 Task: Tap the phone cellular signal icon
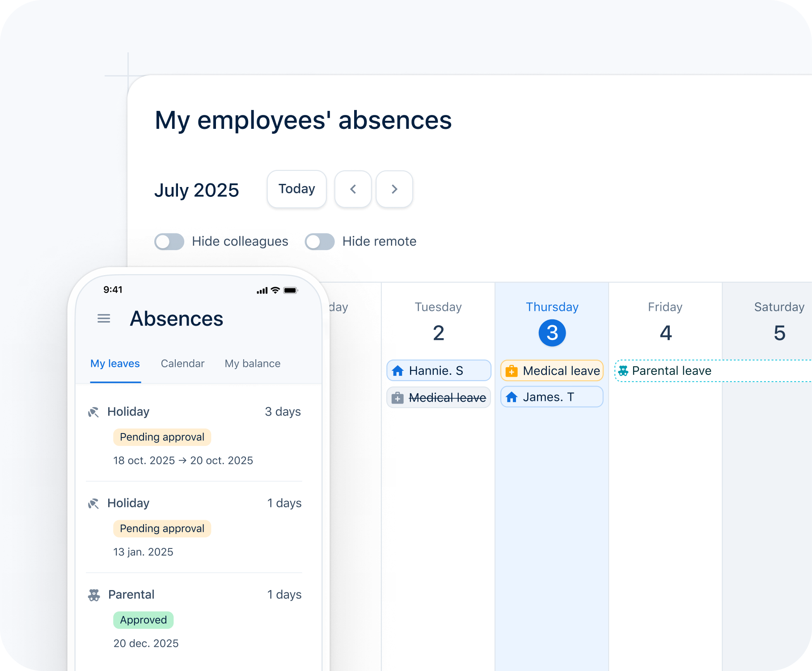(262, 291)
